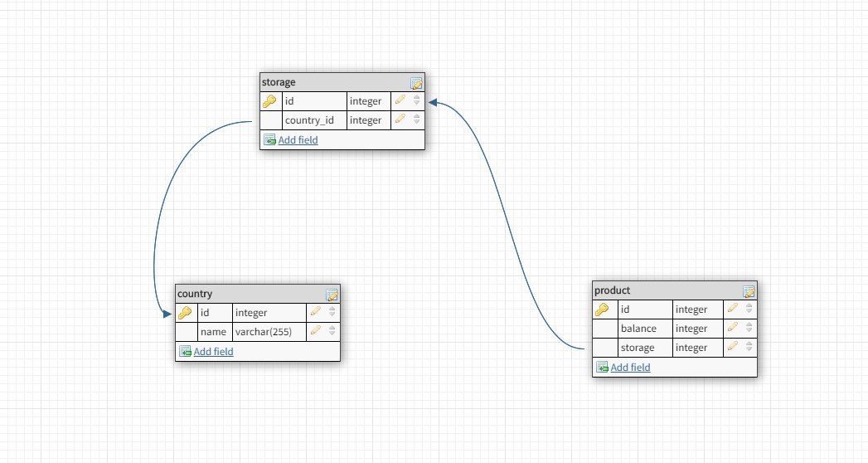Open the storage table edit icon
The image size is (868, 463).
click(416, 83)
